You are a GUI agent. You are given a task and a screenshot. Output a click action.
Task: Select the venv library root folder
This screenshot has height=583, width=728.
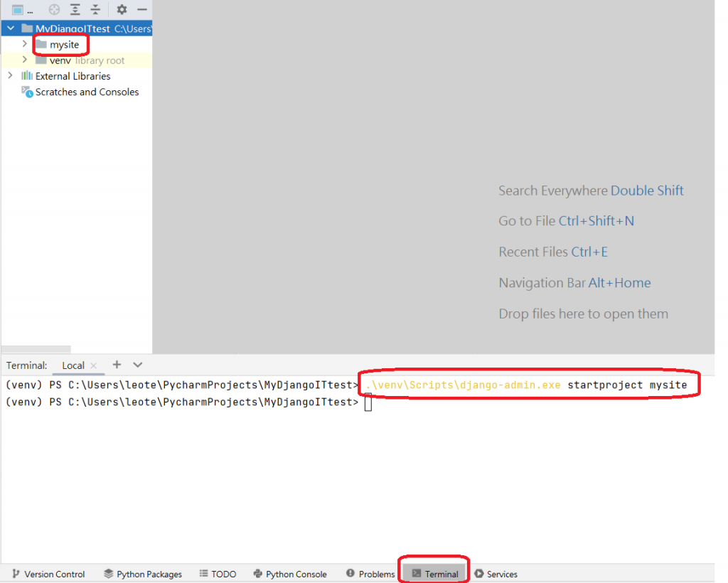[77, 60]
